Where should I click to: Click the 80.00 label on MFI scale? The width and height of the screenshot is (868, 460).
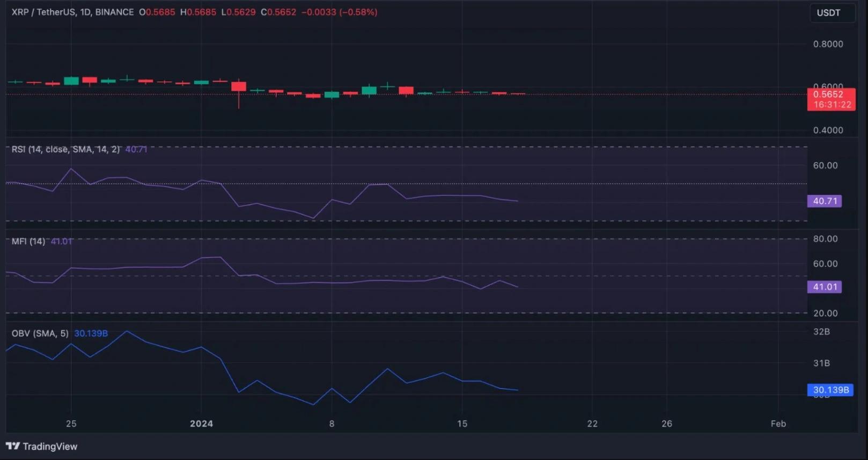[825, 239]
